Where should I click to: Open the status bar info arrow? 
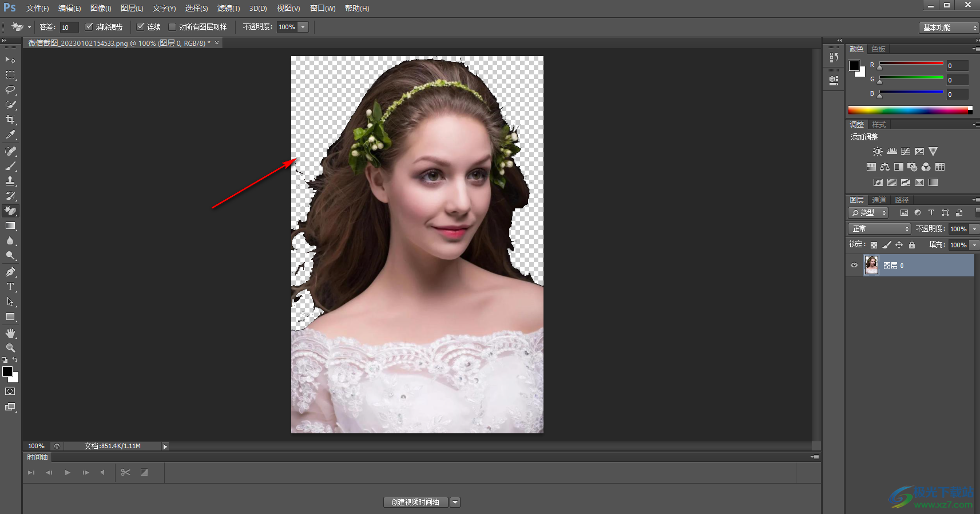[x=165, y=446]
